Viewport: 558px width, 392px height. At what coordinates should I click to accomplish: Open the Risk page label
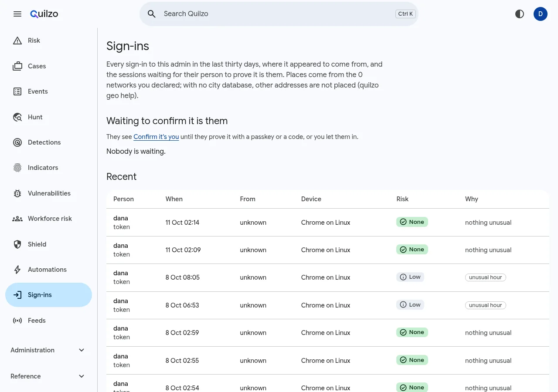click(34, 41)
